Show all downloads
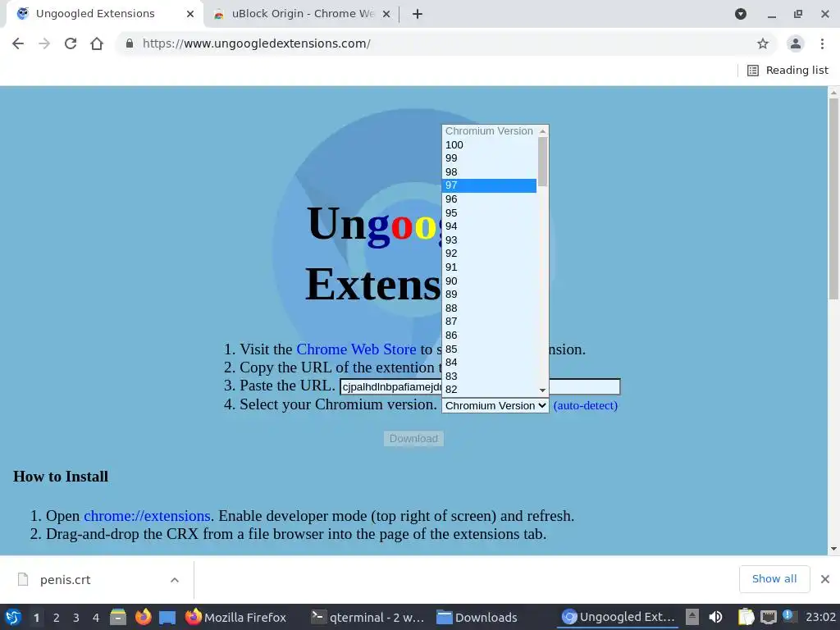Image resolution: width=840 pixels, height=630 pixels. click(x=774, y=579)
